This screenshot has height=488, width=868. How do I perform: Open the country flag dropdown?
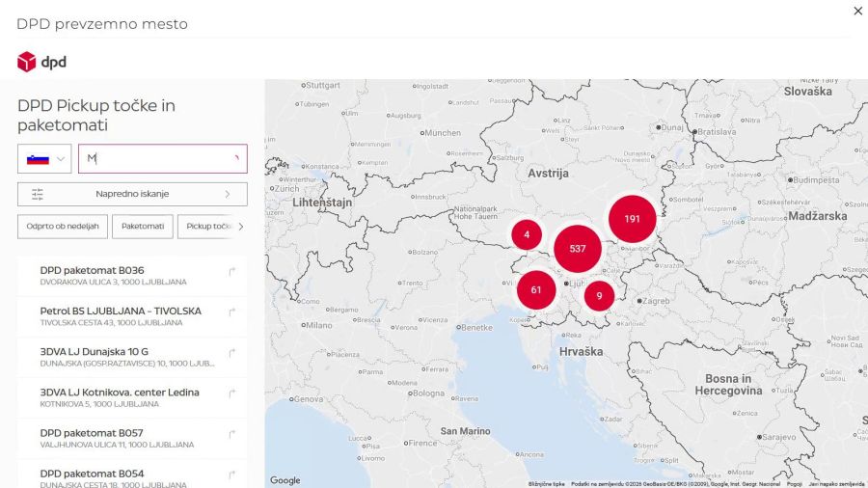(44, 159)
